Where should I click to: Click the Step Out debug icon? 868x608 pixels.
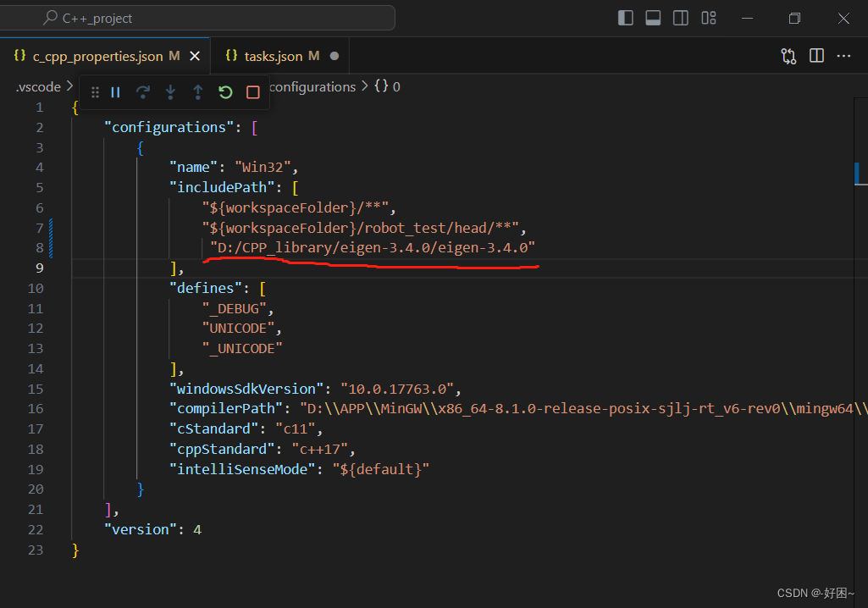(x=197, y=93)
